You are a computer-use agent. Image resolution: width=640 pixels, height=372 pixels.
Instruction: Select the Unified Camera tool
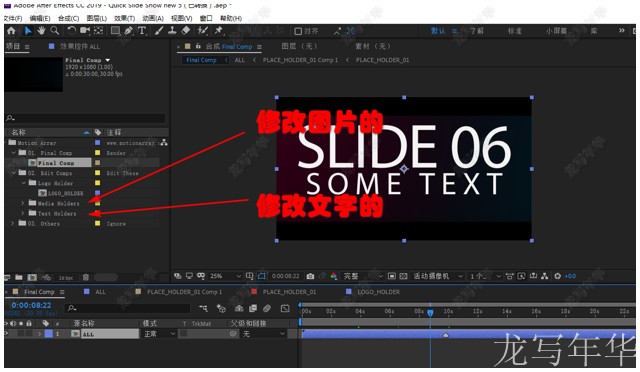pos(85,31)
